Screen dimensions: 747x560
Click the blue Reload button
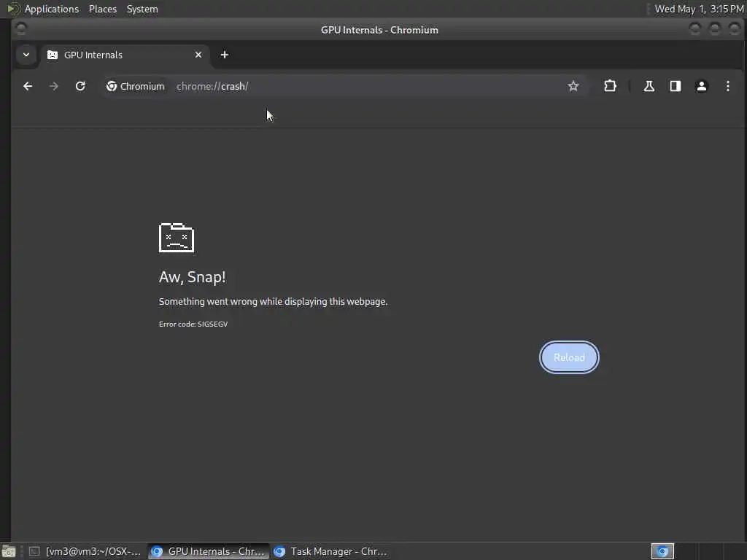569,357
